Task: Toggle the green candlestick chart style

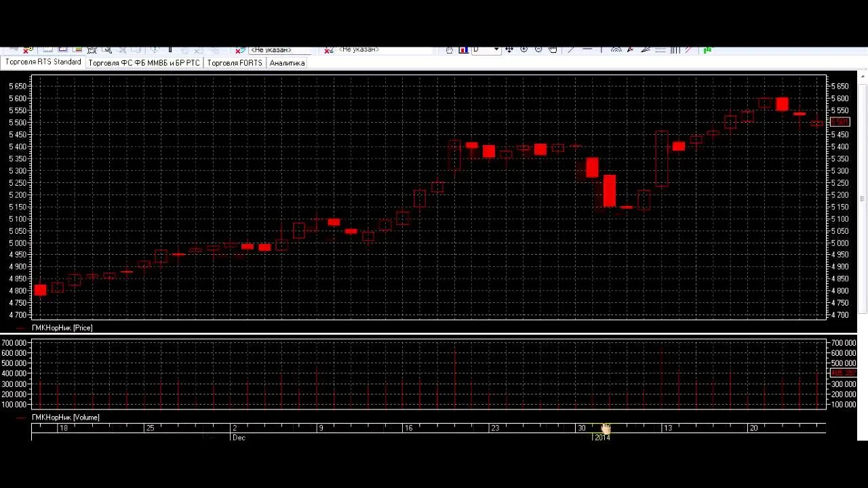Action: coord(708,49)
